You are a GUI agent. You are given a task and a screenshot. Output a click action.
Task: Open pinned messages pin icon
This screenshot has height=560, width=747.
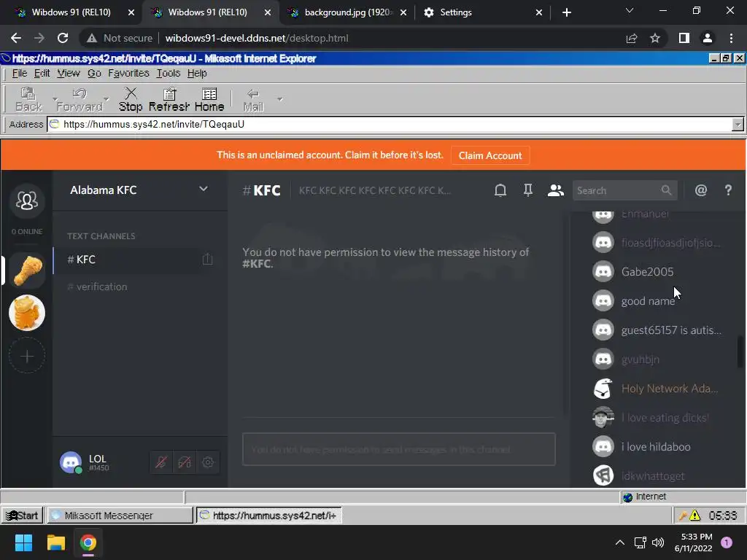point(528,190)
